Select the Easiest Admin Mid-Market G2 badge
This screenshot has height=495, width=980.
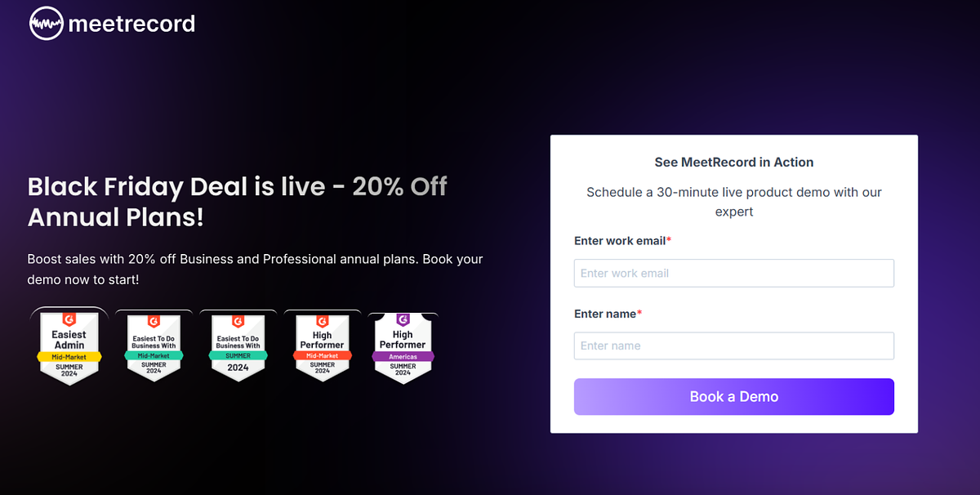click(69, 346)
